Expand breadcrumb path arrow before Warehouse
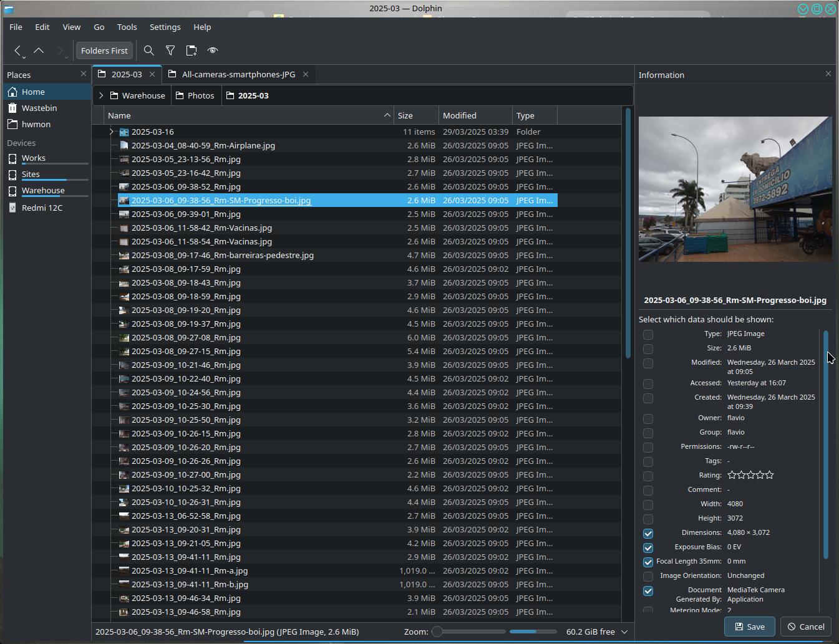839x644 pixels. pyautogui.click(x=101, y=95)
